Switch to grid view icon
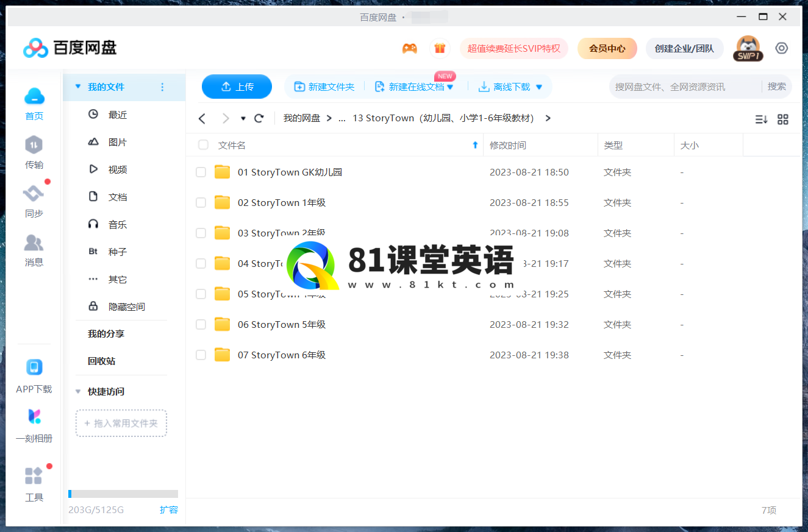The height and width of the screenshot is (532, 808). 783,119
